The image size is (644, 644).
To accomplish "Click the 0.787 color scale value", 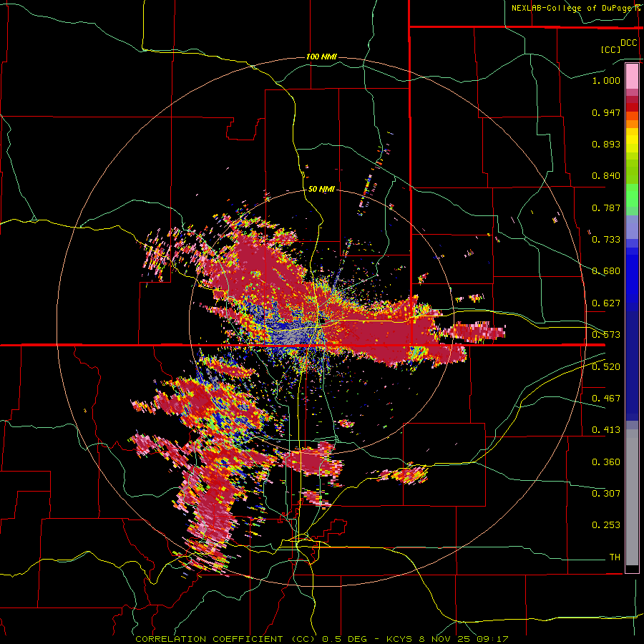I will [x=606, y=208].
